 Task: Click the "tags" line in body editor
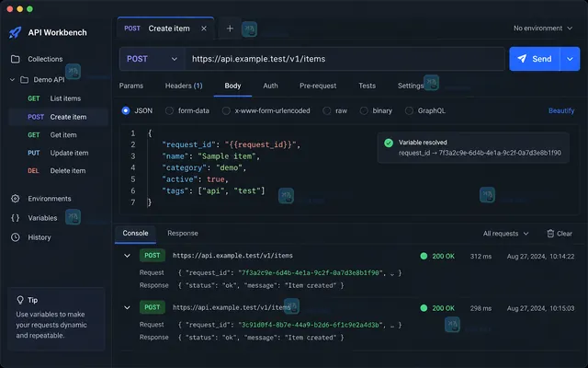pyautogui.click(x=213, y=190)
